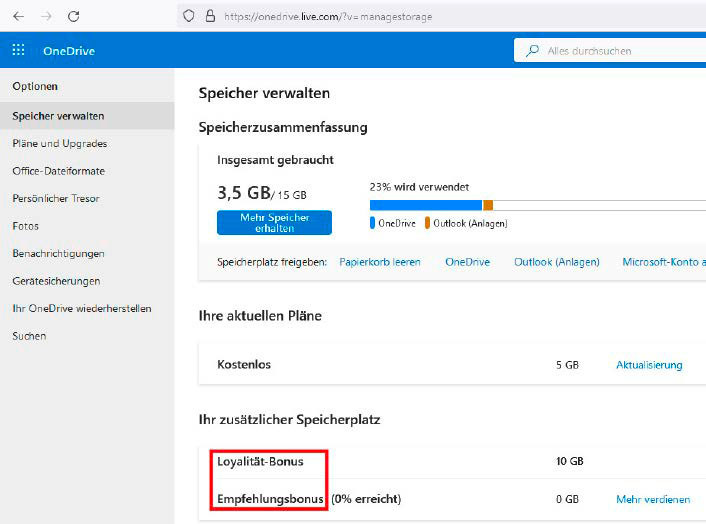The width and height of the screenshot is (706, 524).
Task: Open 'Office-Dateiformate' in sidebar
Action: (x=59, y=171)
